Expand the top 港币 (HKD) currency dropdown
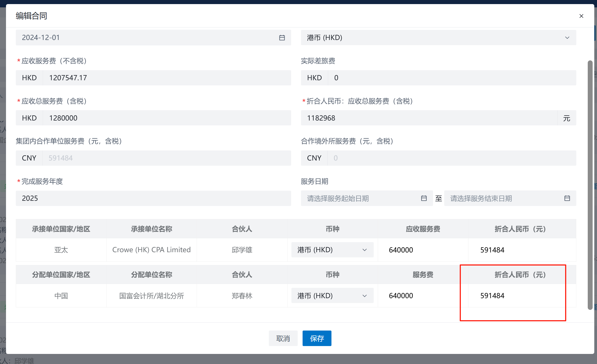 click(x=438, y=38)
